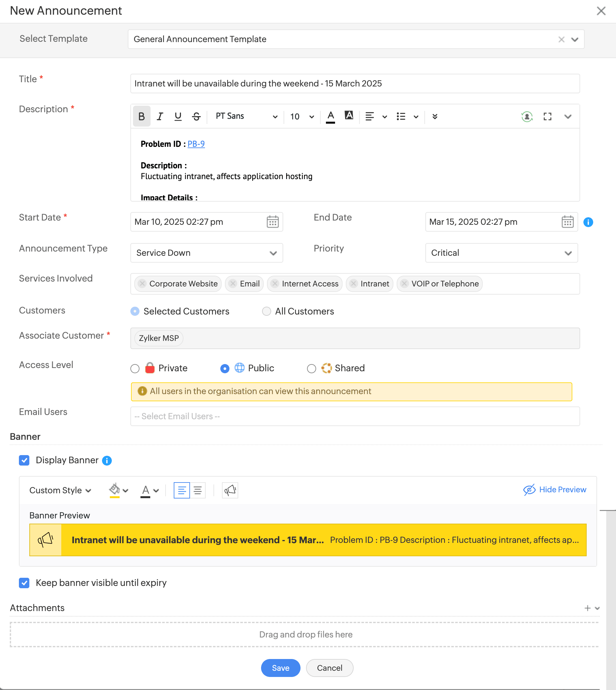This screenshot has height=690, width=616.
Task: Expand description editor to fullscreen
Action: (x=547, y=116)
